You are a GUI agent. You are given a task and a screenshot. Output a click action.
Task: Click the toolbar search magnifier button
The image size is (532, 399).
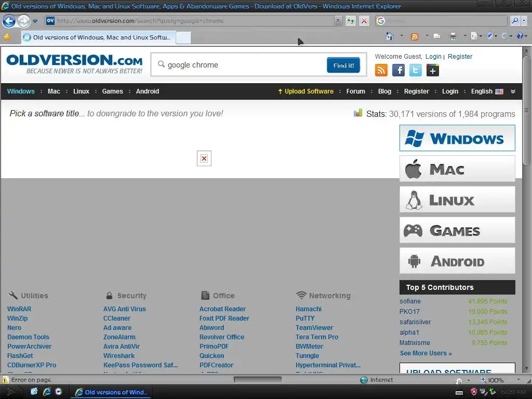tap(515, 21)
